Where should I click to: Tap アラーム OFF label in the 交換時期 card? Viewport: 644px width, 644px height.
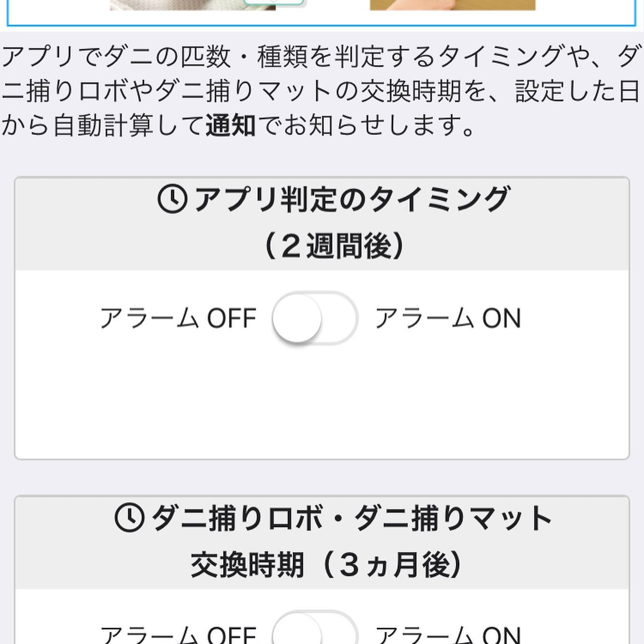pos(178,634)
